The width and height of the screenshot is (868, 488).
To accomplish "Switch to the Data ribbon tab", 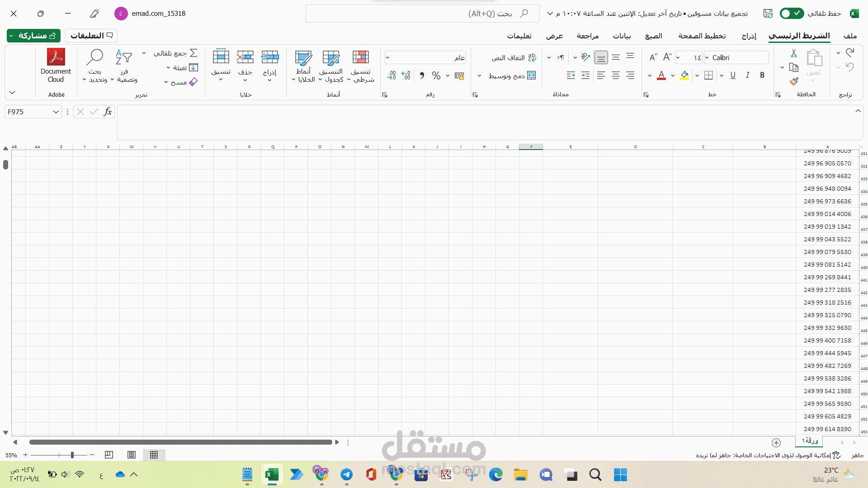I will pyautogui.click(x=622, y=36).
